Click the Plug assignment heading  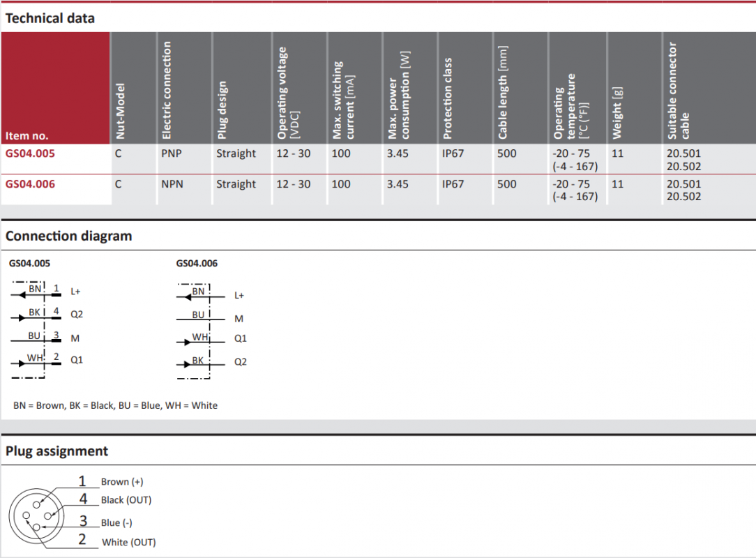pyautogui.click(x=56, y=451)
